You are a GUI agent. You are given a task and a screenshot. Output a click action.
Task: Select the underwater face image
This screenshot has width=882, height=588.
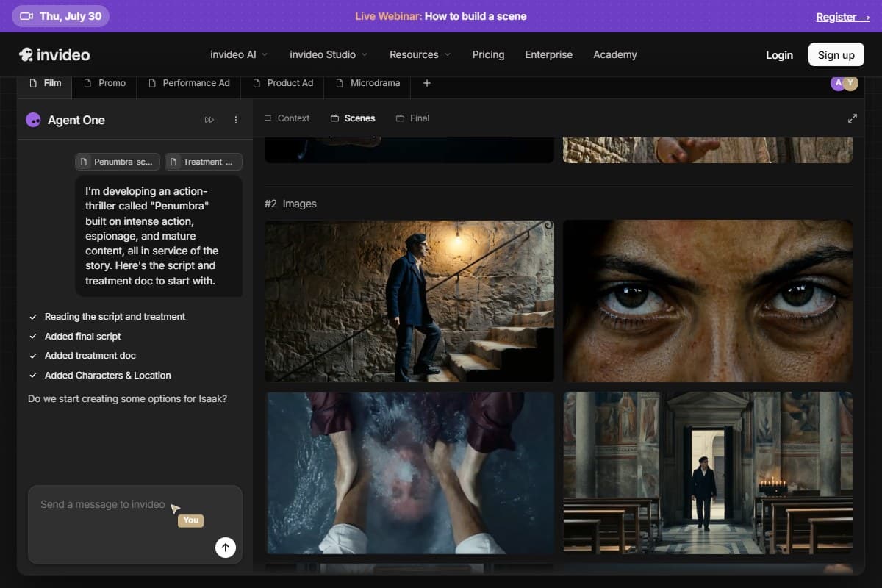(409, 473)
